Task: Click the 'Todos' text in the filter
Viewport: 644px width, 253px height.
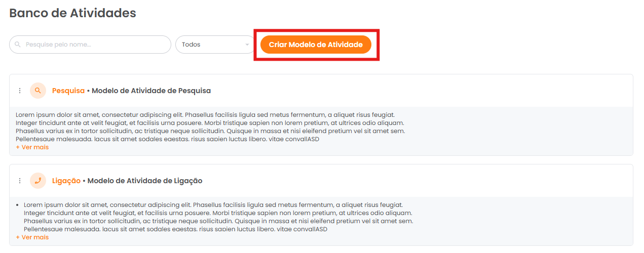Action: 191,45
